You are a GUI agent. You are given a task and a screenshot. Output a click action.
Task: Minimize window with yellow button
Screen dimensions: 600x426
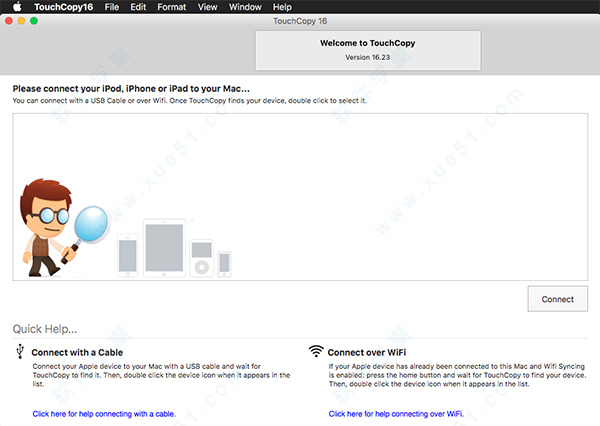click(x=21, y=21)
